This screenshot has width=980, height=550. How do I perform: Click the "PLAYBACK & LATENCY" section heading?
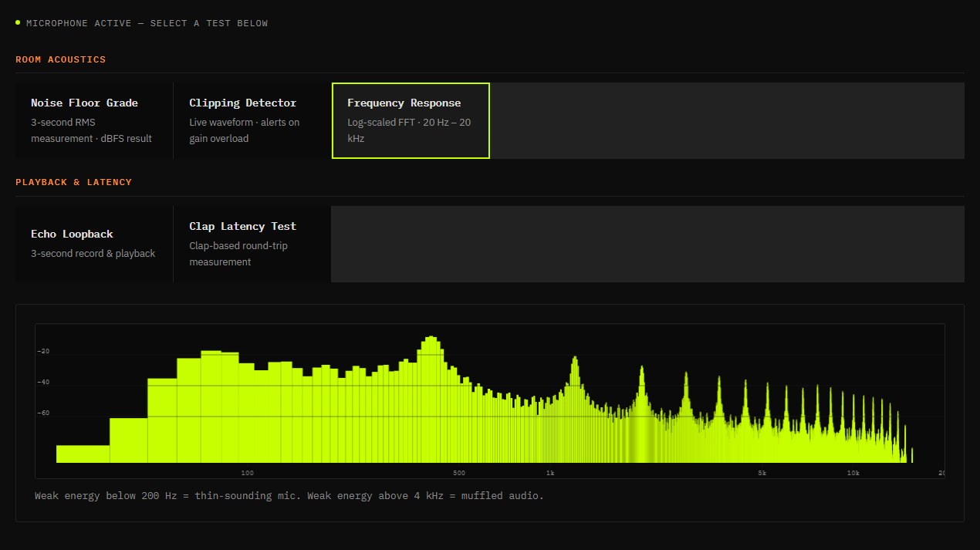tap(74, 182)
